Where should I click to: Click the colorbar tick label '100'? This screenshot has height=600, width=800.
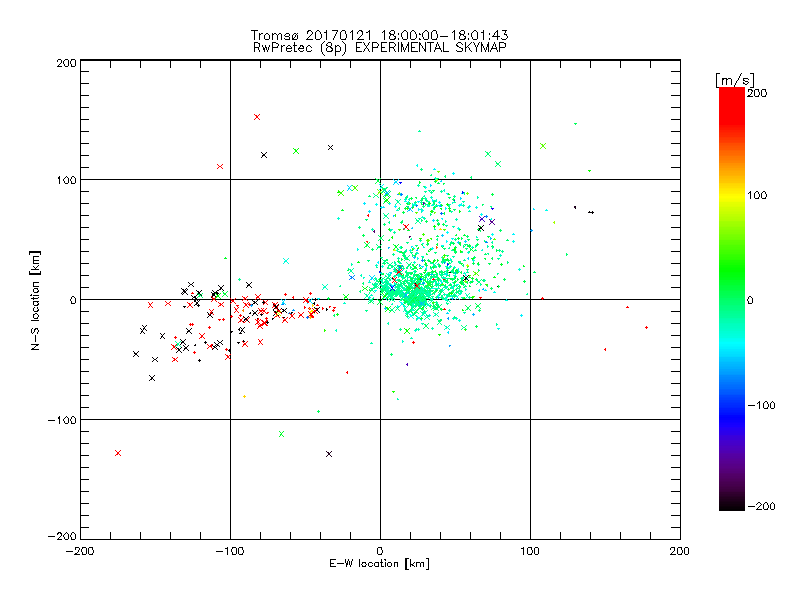[x=757, y=195]
